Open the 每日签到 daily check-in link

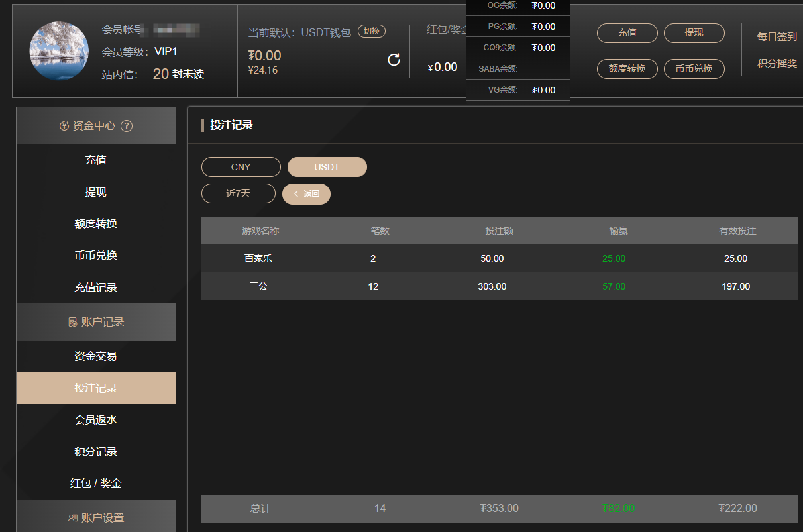point(776,37)
